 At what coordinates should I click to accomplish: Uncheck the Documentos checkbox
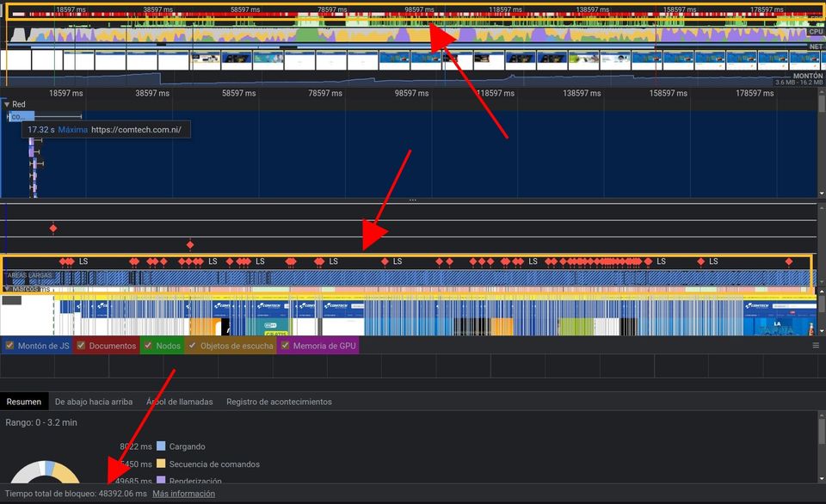pyautogui.click(x=81, y=346)
